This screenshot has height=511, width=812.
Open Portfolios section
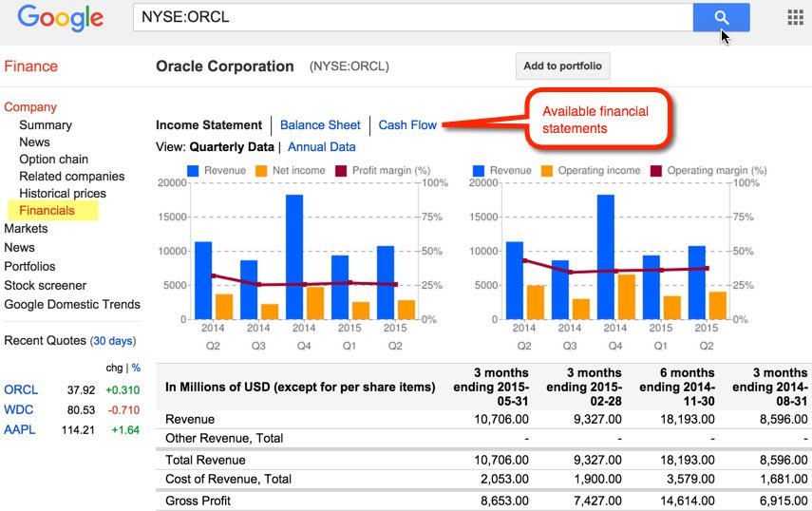29,267
